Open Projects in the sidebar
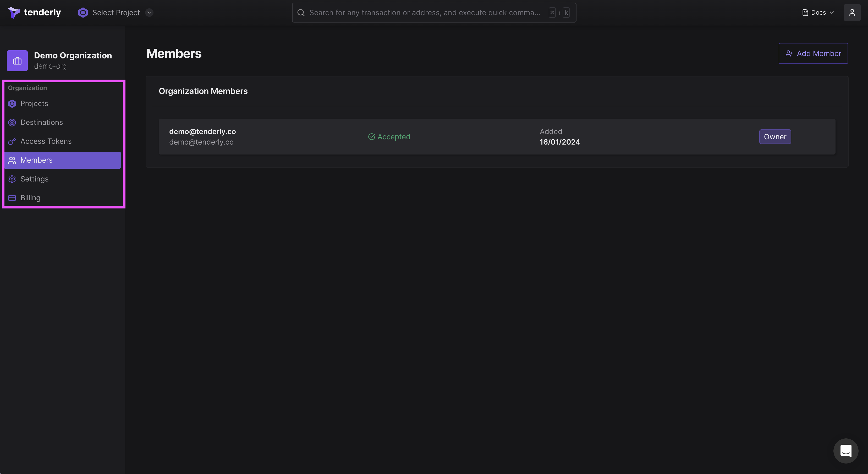Image resolution: width=868 pixels, height=474 pixels. click(63, 103)
